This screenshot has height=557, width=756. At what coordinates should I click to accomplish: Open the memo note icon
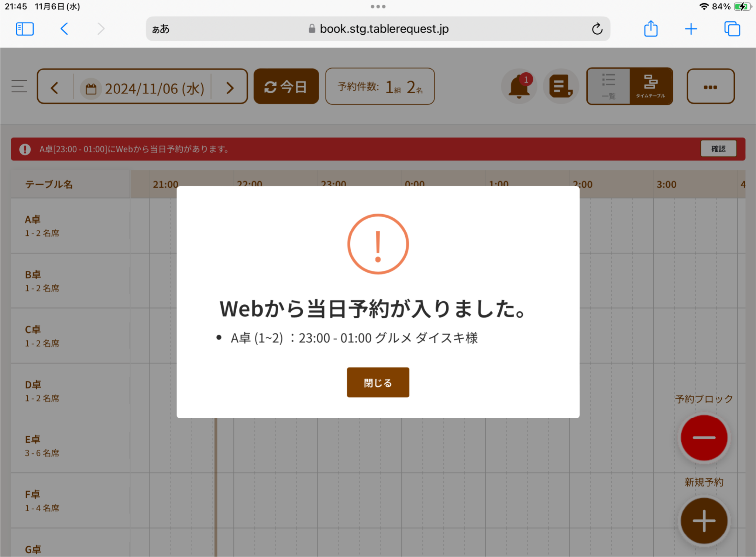click(561, 86)
